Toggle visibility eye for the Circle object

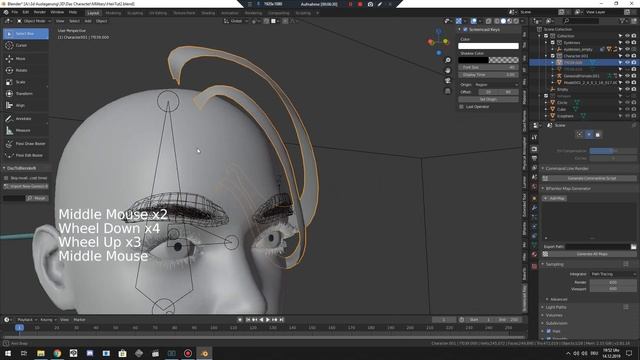(627, 102)
